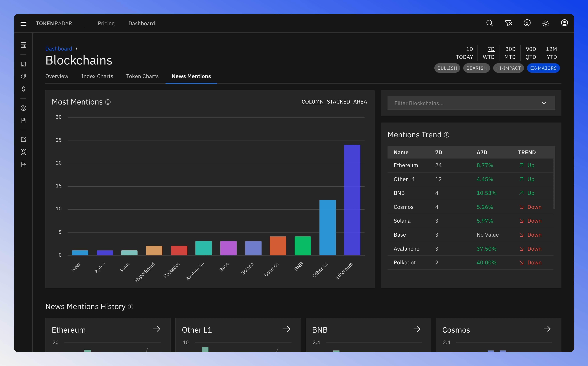Image resolution: width=588 pixels, height=366 pixels.
Task: Toggle the BULLISH filter button
Action: (x=447, y=68)
